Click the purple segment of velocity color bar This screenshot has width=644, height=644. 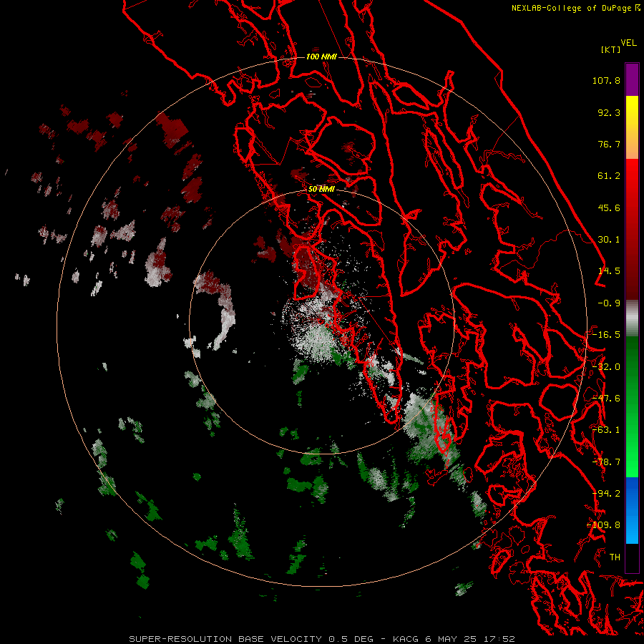(x=632, y=79)
